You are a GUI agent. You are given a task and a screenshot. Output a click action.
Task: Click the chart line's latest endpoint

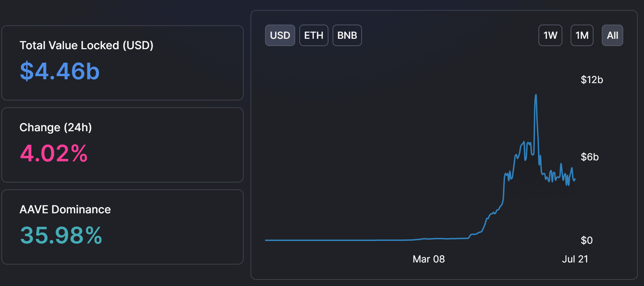(x=575, y=179)
